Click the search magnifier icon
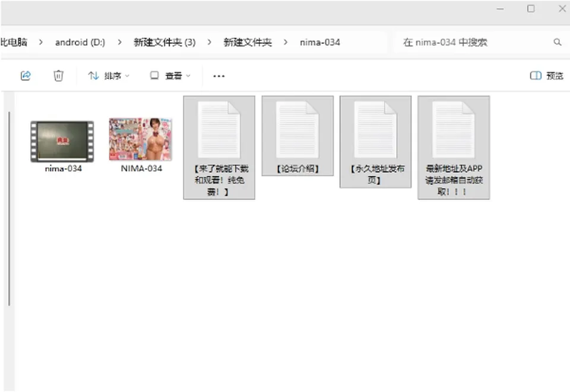This screenshot has height=392, width=570. click(x=558, y=42)
